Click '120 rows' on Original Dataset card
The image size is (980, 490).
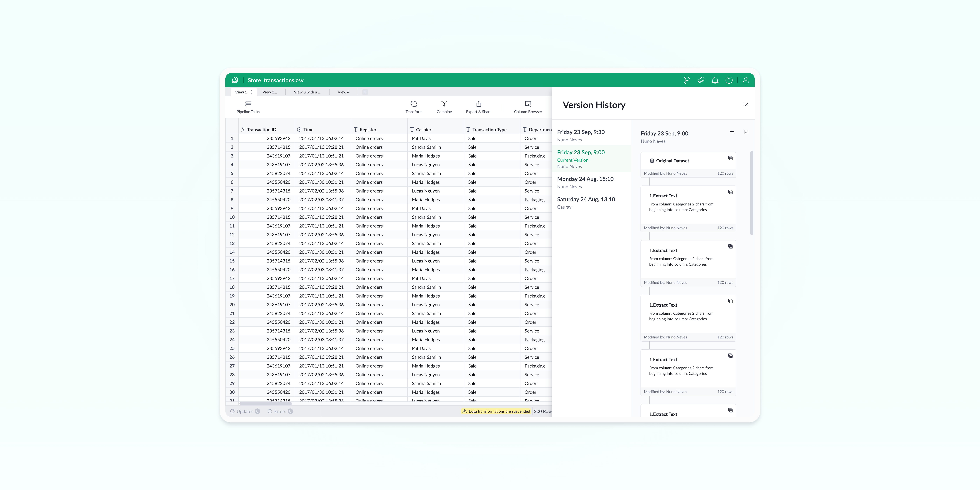(725, 173)
